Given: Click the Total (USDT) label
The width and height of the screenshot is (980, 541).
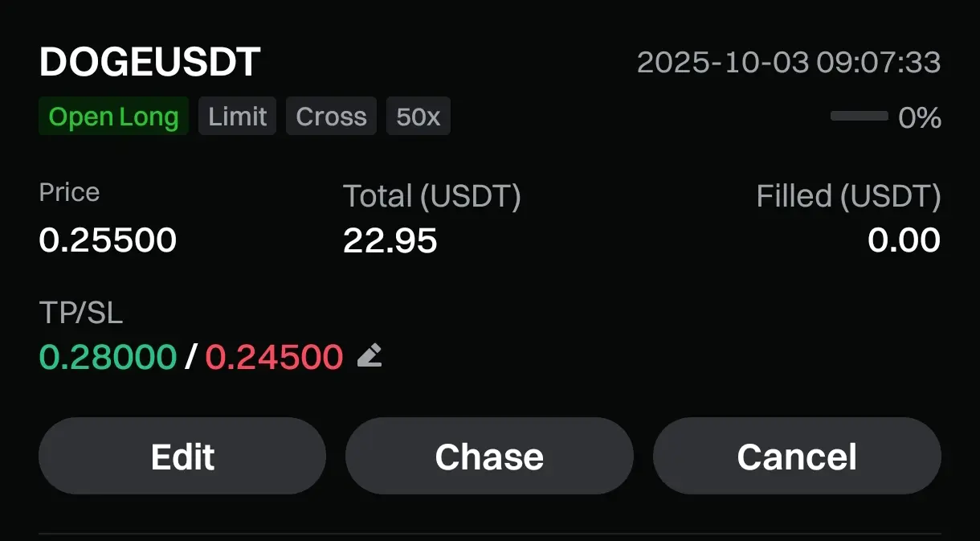Looking at the screenshot, I should tap(432, 196).
